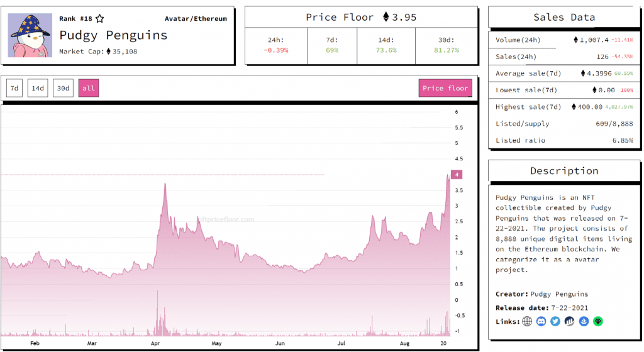Click the Sales Data panel heading
644x352 pixels.
point(564,17)
